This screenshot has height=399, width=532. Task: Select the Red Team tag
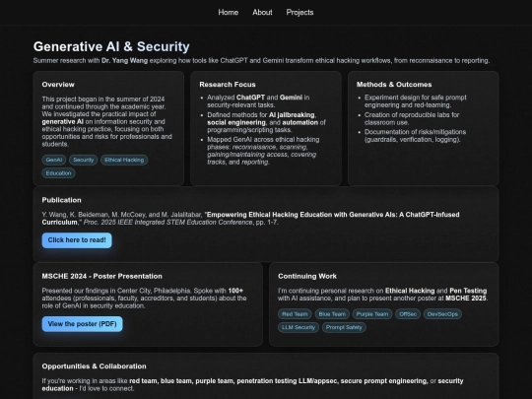295,314
